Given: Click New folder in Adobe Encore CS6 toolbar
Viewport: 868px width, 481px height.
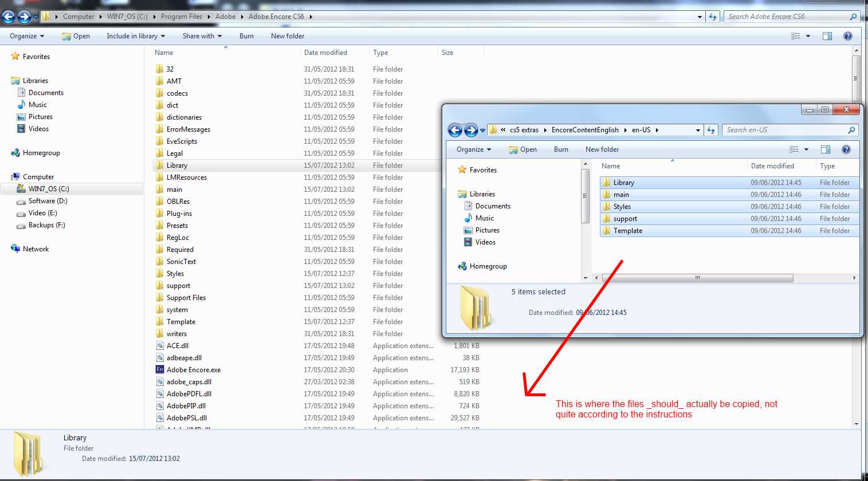Looking at the screenshot, I should pyautogui.click(x=288, y=36).
